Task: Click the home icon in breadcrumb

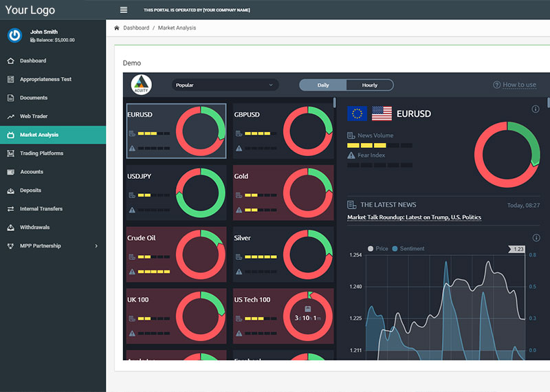Action: (x=117, y=28)
